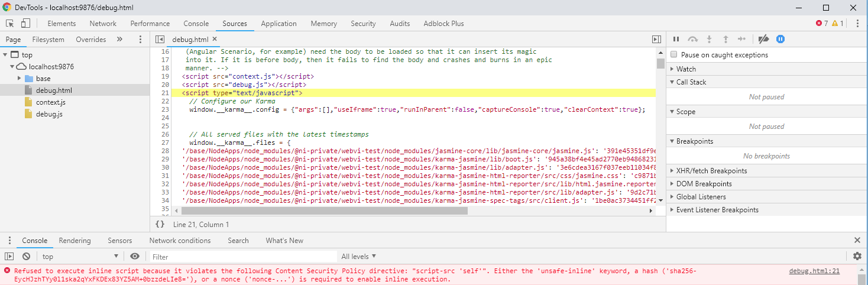Click the Step icon in debugger toolbar
This screenshot has height=285, width=868.
tap(742, 40)
